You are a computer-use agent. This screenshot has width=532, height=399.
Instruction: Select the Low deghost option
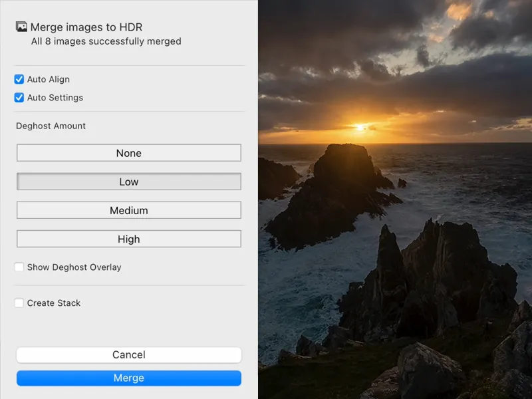[128, 182]
